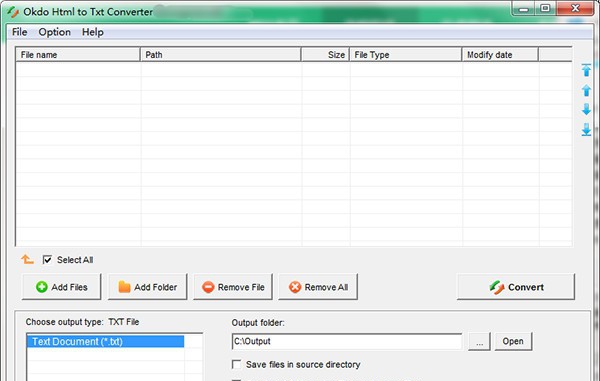Click the Okdo app icon in title bar
Image resolution: width=600 pixels, height=381 pixels.
tap(13, 12)
